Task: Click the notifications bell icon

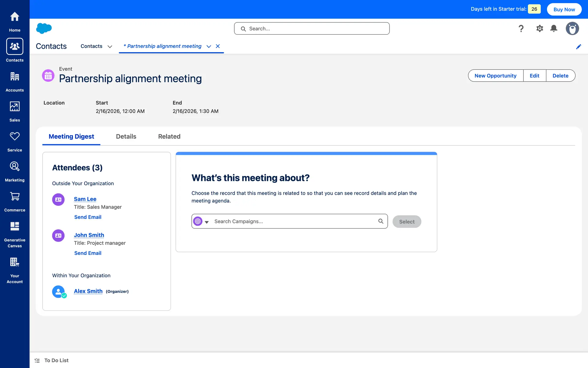Action: [553, 29]
